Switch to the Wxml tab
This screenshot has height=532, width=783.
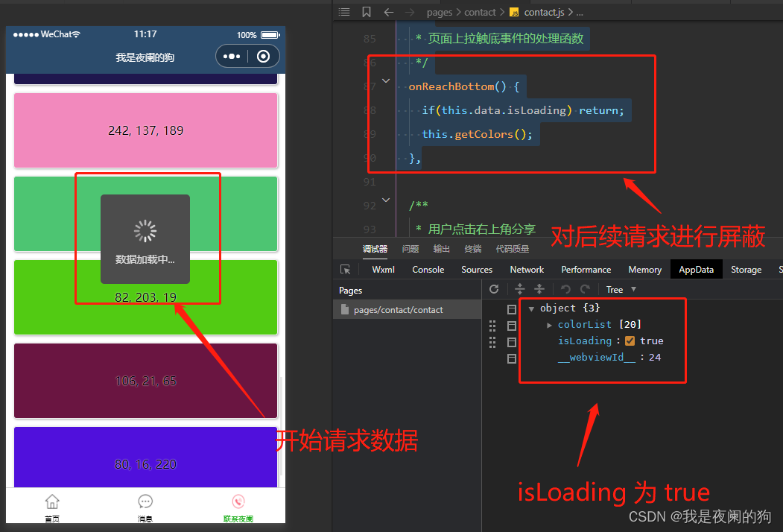[x=383, y=269]
